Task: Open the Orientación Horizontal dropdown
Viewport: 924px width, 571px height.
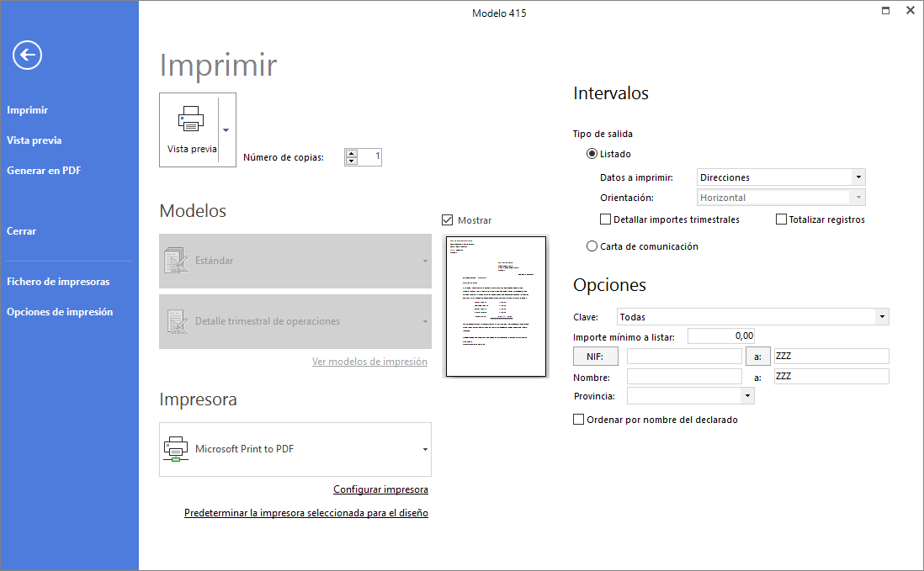Action: coord(858,197)
